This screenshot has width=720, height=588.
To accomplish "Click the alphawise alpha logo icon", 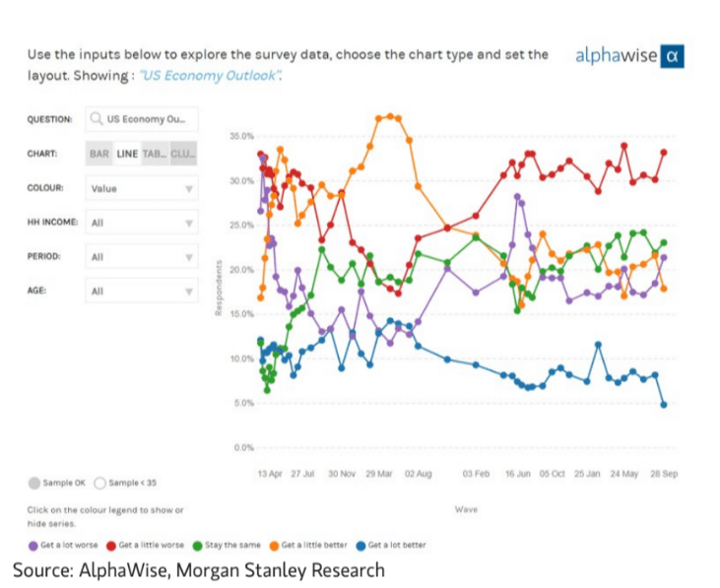I will click(x=672, y=56).
